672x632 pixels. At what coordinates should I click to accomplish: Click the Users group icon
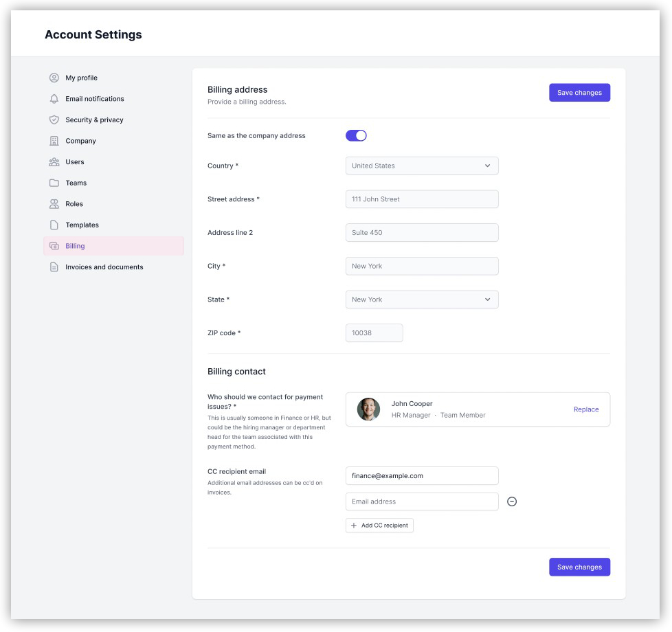[x=54, y=162]
